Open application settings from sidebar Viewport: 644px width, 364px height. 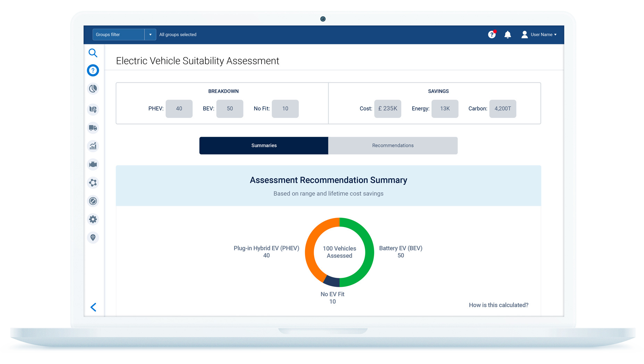(93, 219)
